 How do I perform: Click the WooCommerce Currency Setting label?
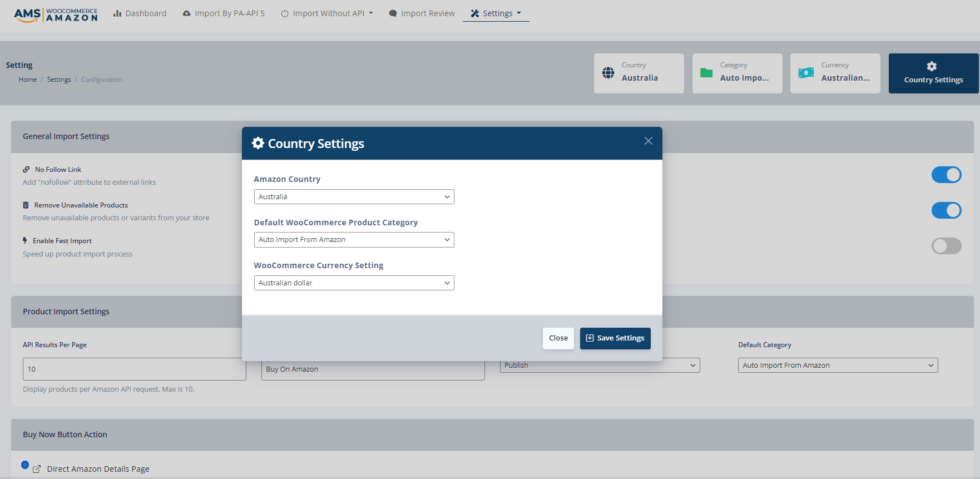click(319, 265)
